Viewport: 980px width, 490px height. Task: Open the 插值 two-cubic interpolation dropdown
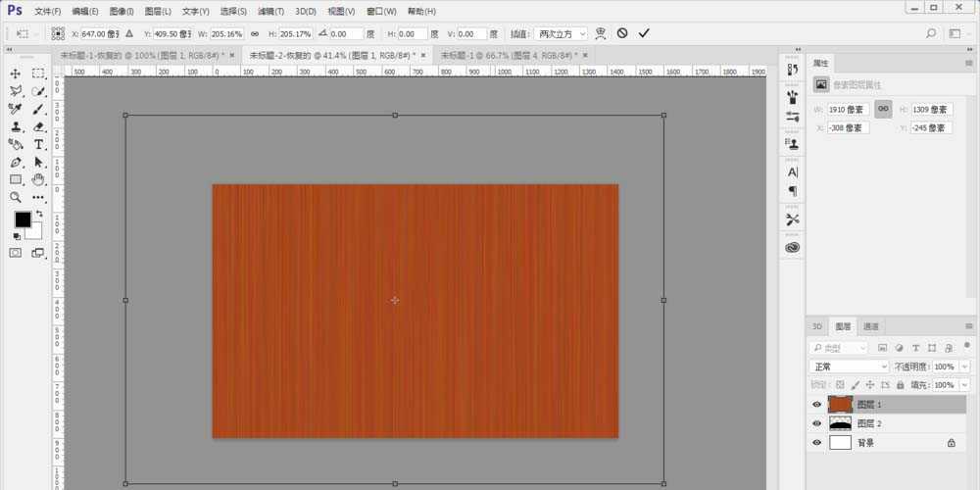[x=561, y=33]
